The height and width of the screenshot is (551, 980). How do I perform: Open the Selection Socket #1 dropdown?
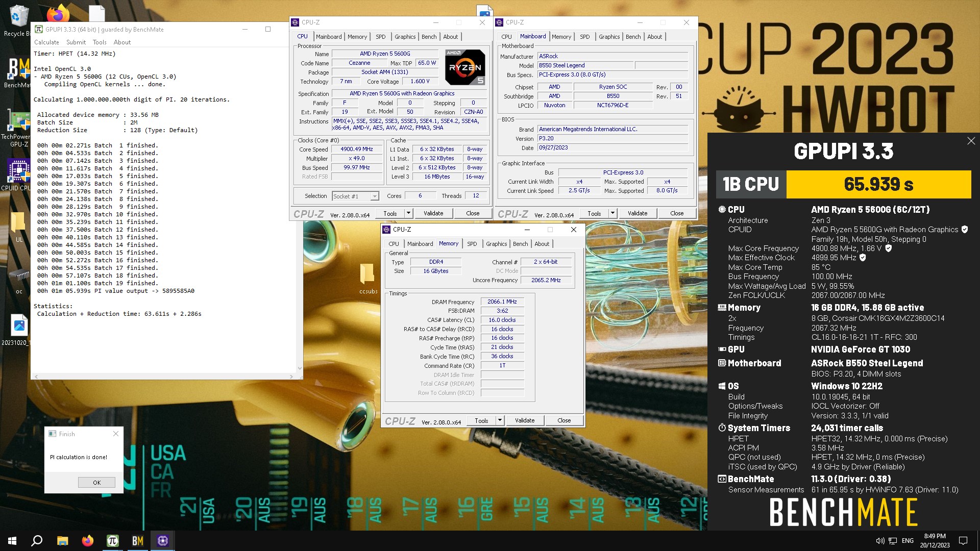point(356,196)
